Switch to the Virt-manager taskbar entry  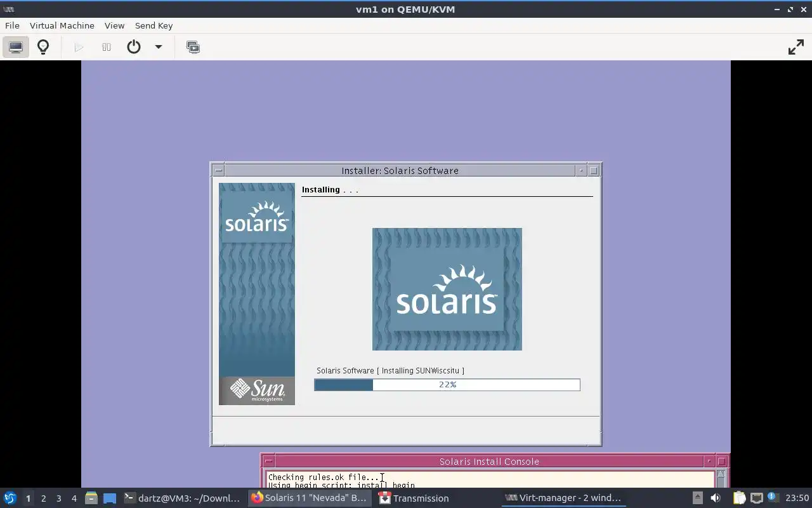[563, 498]
